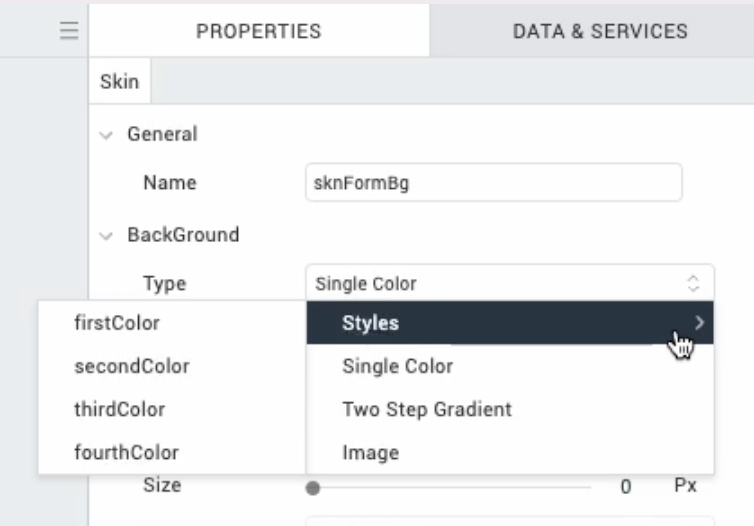Pick the thirdColor style
Image resolution: width=754 pixels, height=526 pixels.
pyautogui.click(x=119, y=409)
